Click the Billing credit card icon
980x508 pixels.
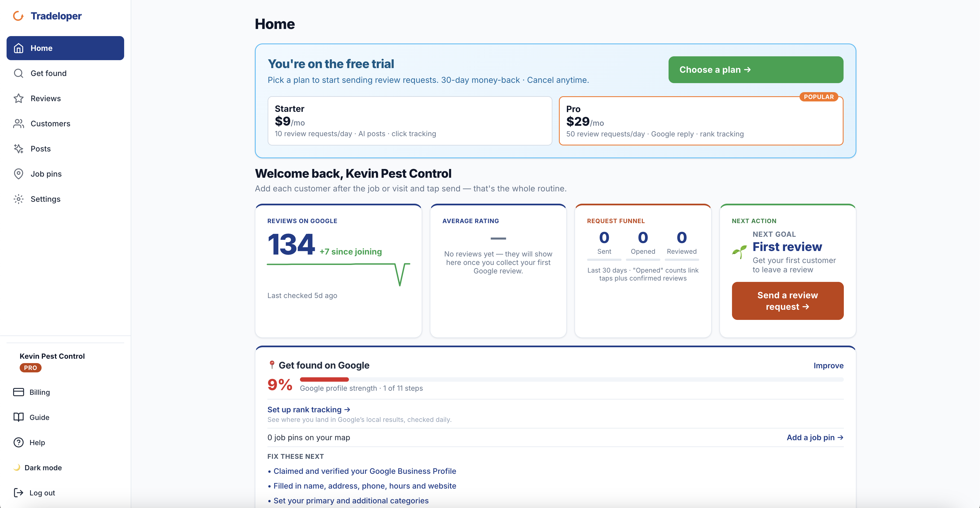click(18, 392)
